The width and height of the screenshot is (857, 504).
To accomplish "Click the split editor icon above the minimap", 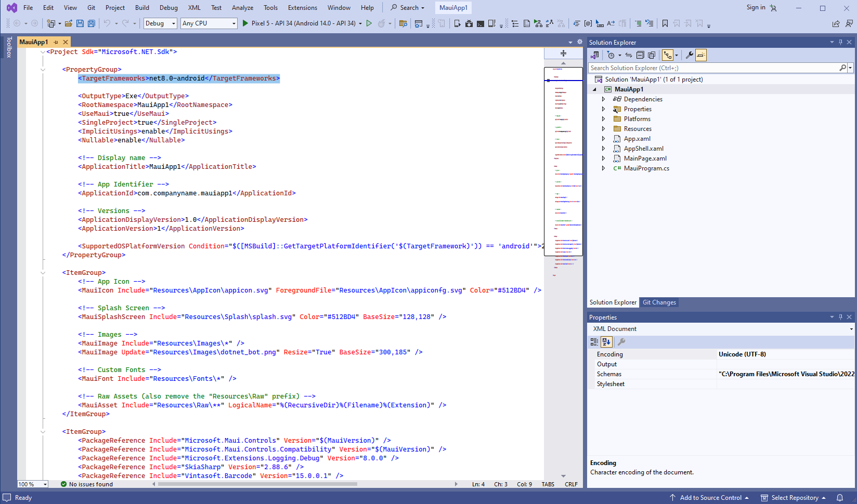I will pyautogui.click(x=563, y=53).
